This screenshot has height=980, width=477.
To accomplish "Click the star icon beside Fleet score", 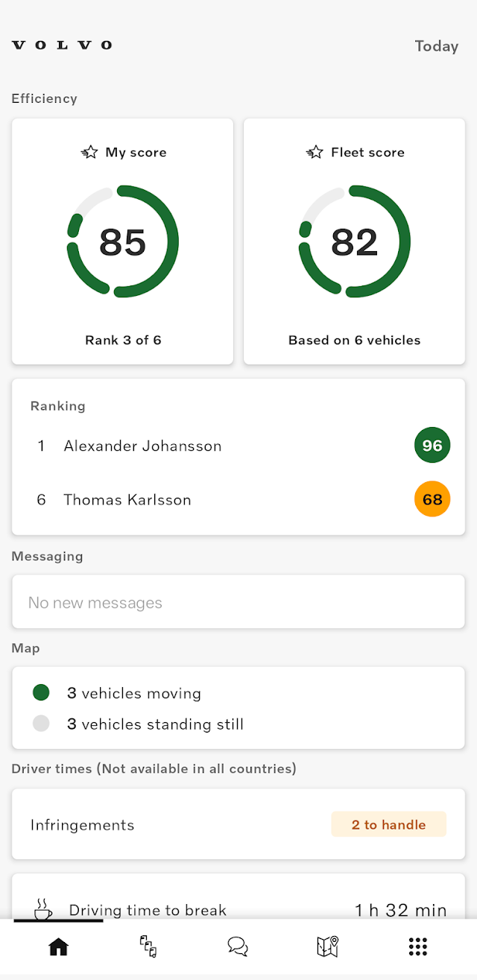I will click(315, 152).
